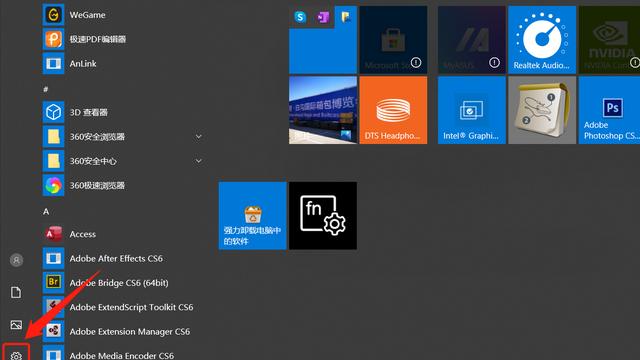Launch AnLink app icon
This screenshot has width=640, height=360.
click(53, 63)
